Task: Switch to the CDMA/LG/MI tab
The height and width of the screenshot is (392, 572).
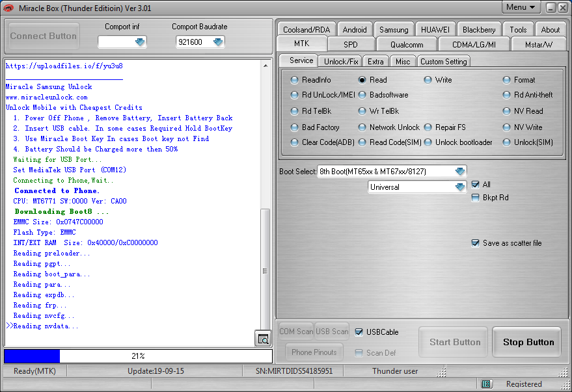Action: coord(474,44)
